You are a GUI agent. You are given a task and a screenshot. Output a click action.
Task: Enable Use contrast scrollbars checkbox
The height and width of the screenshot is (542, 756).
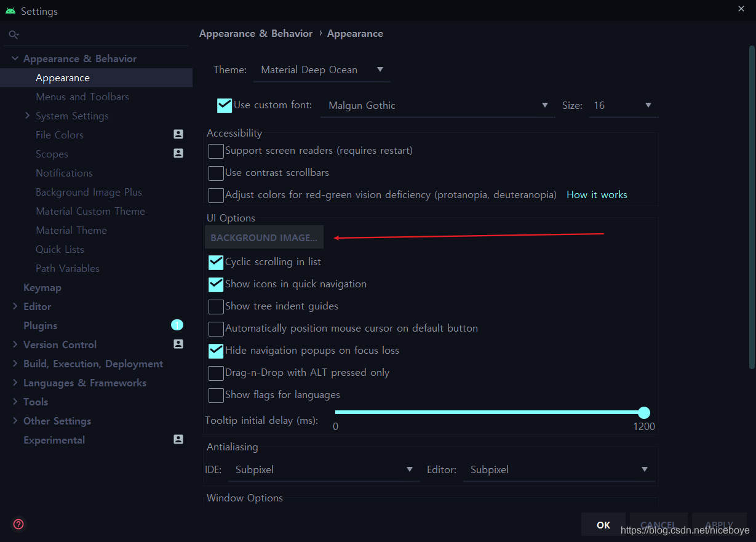coord(216,173)
